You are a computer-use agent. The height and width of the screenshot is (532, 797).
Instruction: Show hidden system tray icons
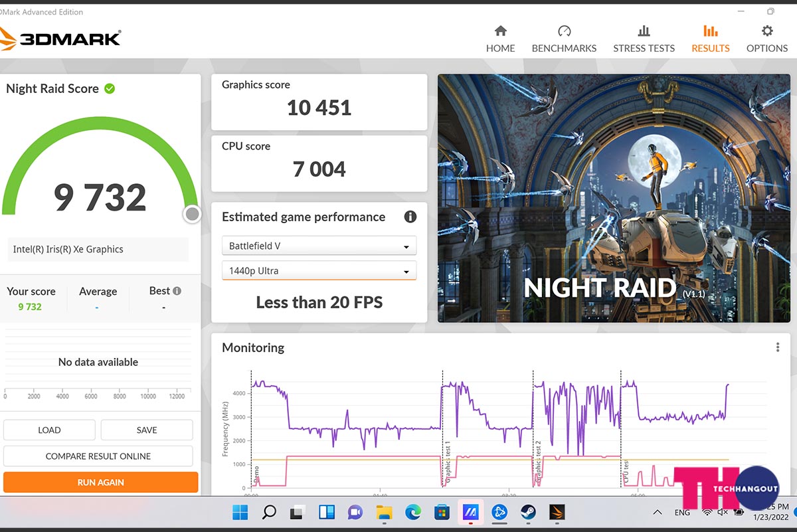coord(658,512)
